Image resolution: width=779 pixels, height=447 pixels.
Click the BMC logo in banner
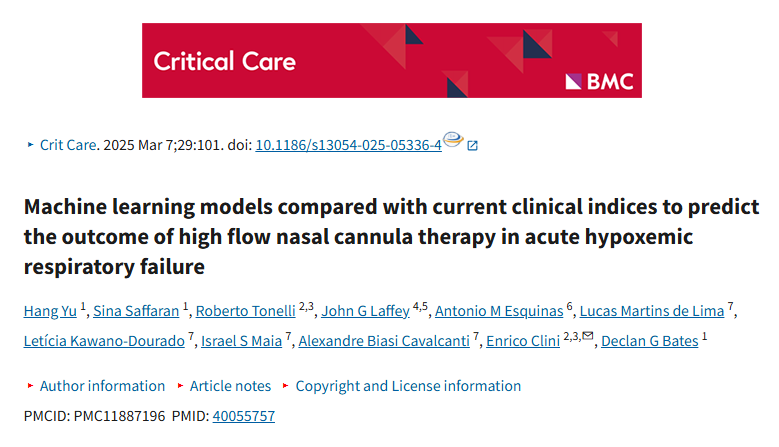point(600,81)
